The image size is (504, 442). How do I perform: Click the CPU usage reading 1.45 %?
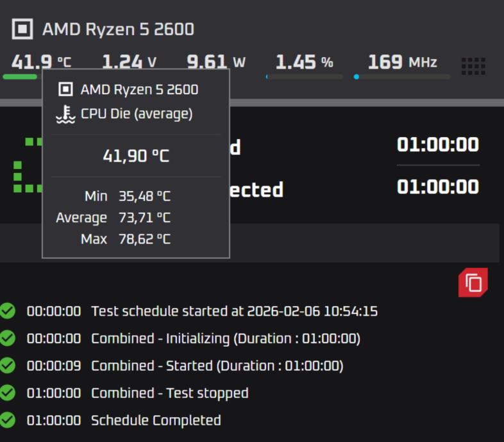(x=304, y=61)
